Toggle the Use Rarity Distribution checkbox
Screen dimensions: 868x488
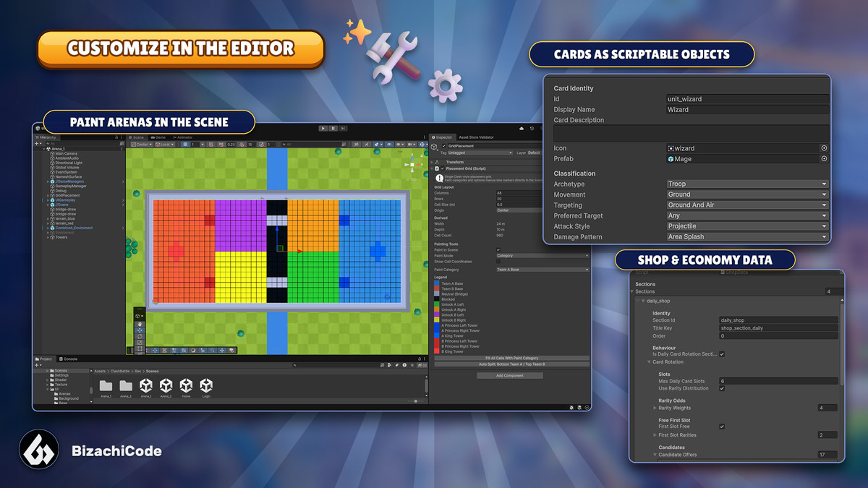(722, 388)
